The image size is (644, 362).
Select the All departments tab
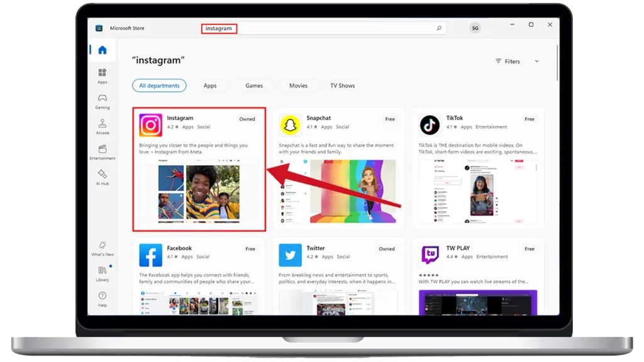click(159, 85)
